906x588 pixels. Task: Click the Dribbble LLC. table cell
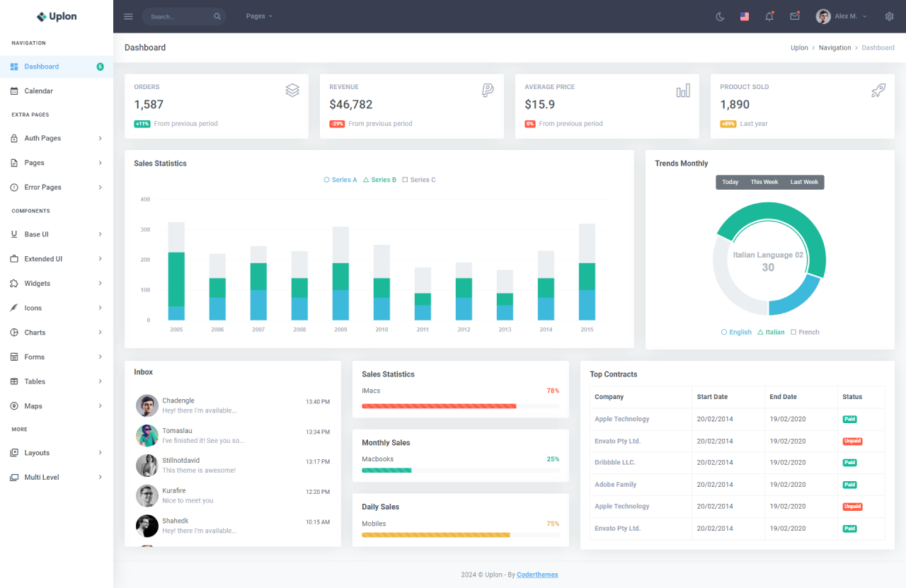641,463
